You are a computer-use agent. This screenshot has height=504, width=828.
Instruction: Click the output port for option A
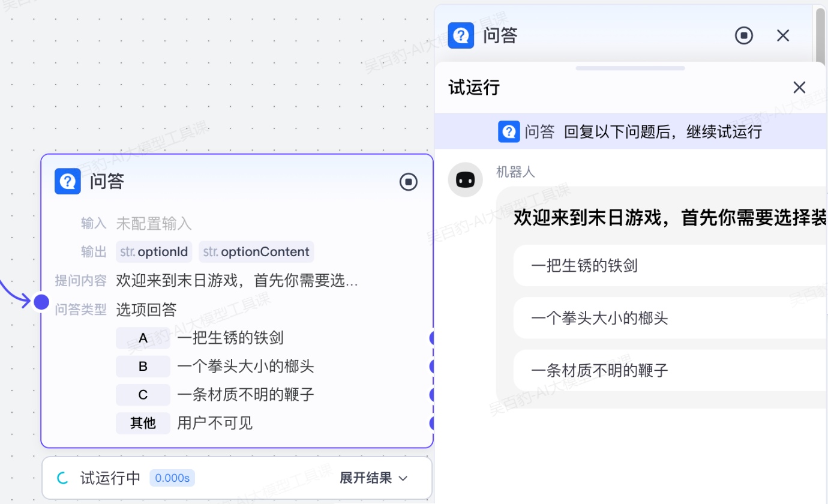pyautogui.click(x=431, y=338)
